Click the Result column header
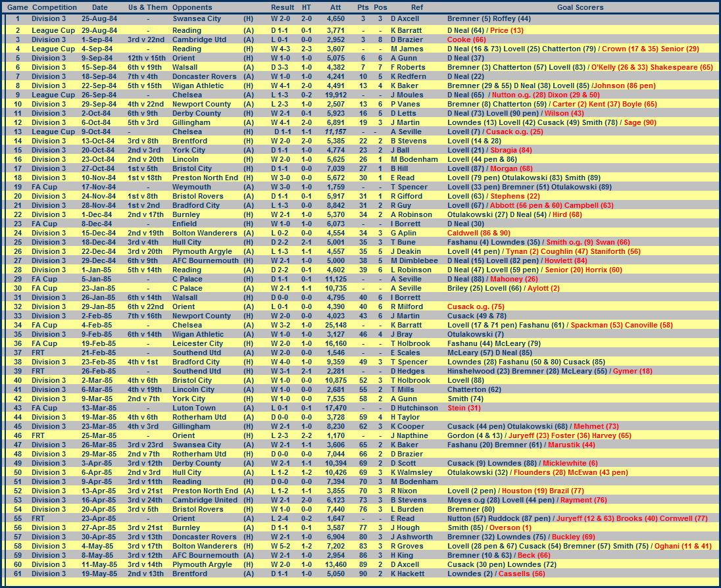 click(x=283, y=7)
